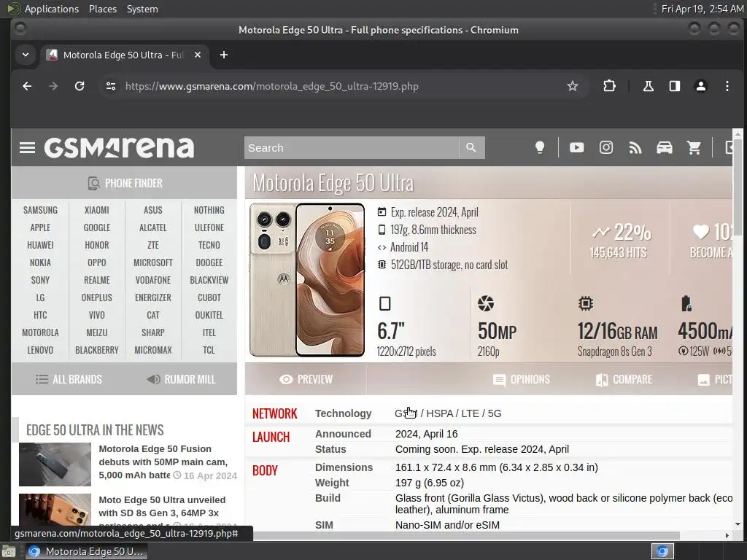This screenshot has width=747, height=560.
Task: Click the show desktop taskbar icon
Action: click(8, 551)
